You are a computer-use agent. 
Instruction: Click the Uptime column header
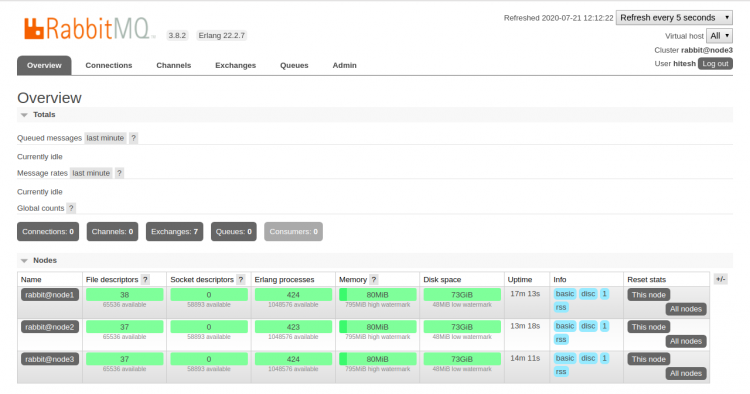coord(520,280)
